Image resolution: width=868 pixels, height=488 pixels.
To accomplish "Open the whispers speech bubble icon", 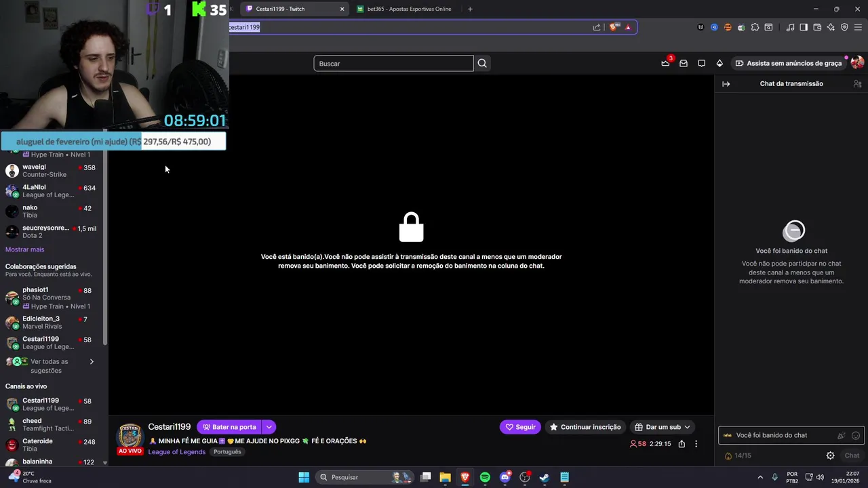I will click(702, 63).
